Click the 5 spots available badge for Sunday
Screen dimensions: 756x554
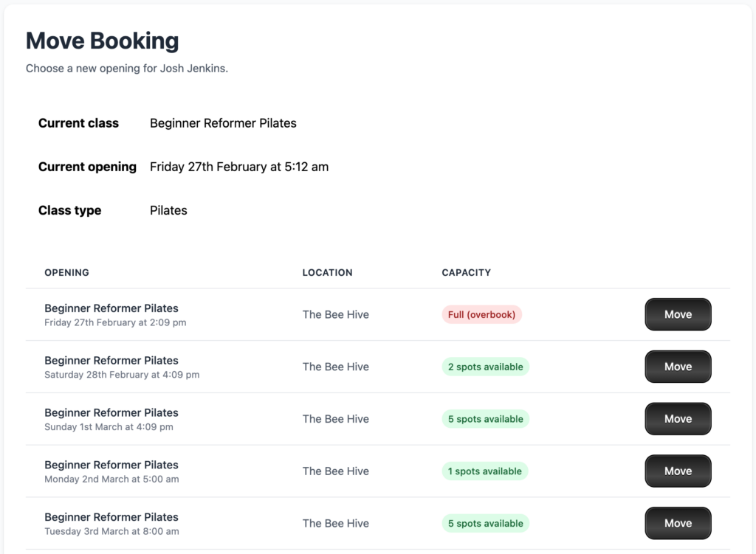point(485,419)
